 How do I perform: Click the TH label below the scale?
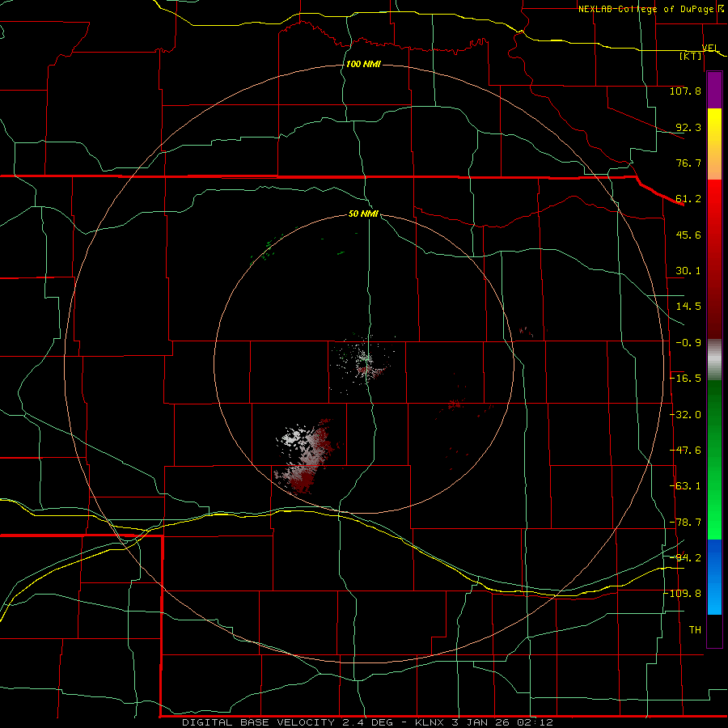click(695, 630)
